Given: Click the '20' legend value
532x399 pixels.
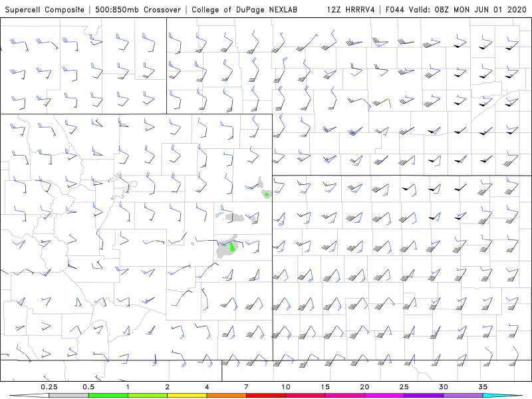Looking at the screenshot, I should click(x=364, y=387).
